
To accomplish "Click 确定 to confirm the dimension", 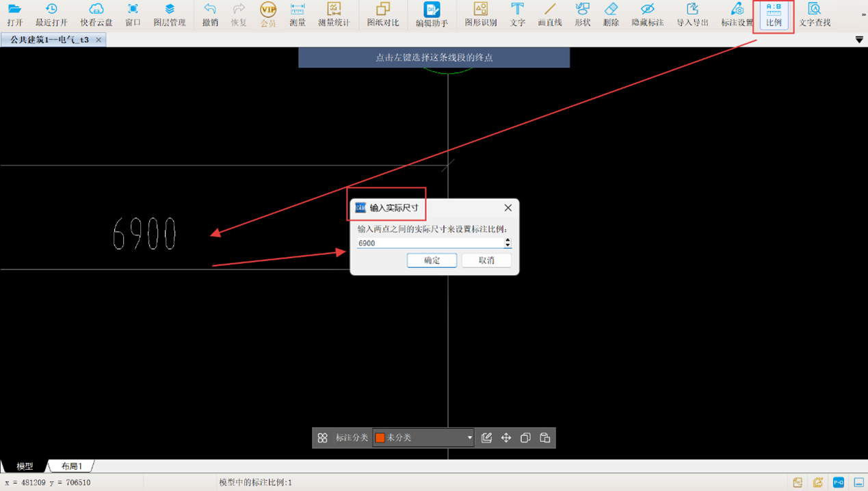I will coord(432,261).
